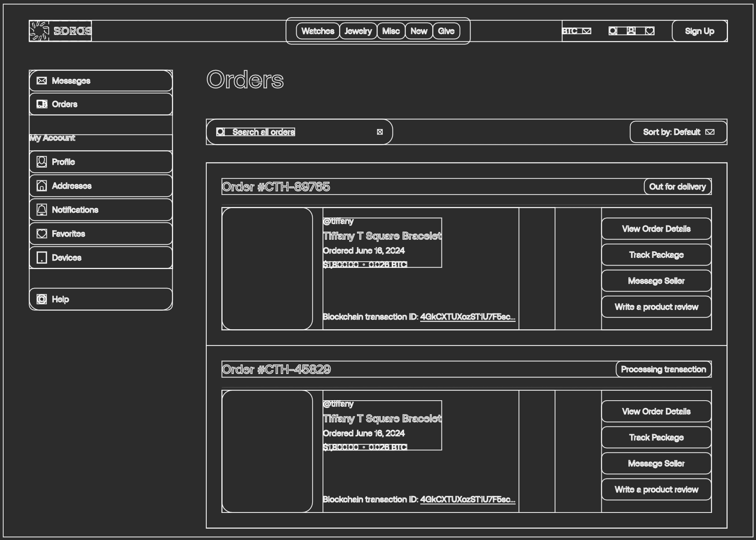Image resolution: width=756 pixels, height=540 pixels.
Task: Open the user account icon in header
Action: pyautogui.click(x=631, y=31)
